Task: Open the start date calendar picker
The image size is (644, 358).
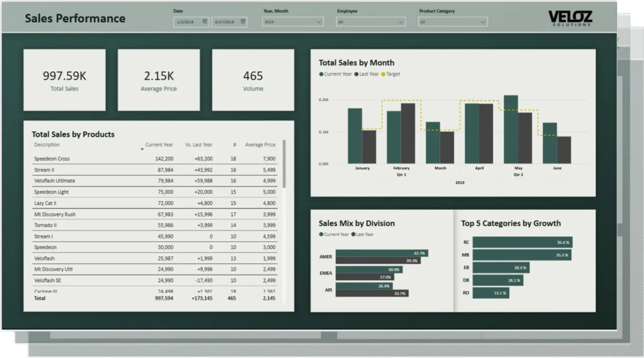Action: pos(205,21)
